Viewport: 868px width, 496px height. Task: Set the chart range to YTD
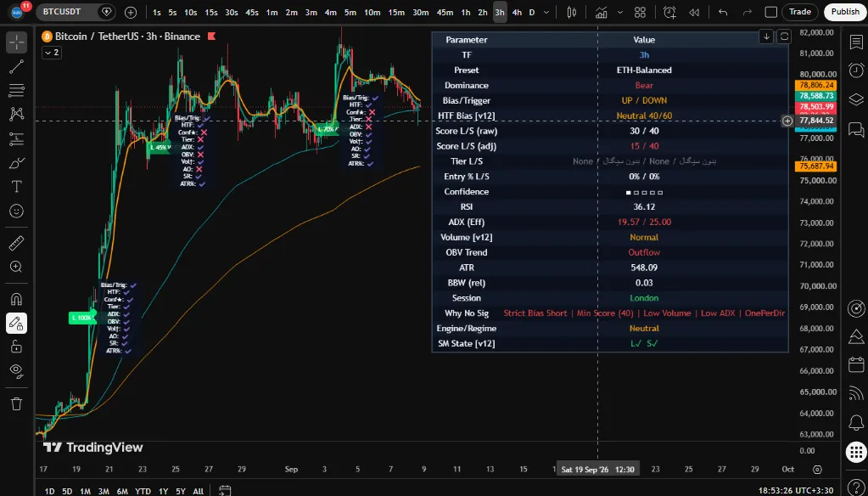(x=143, y=491)
